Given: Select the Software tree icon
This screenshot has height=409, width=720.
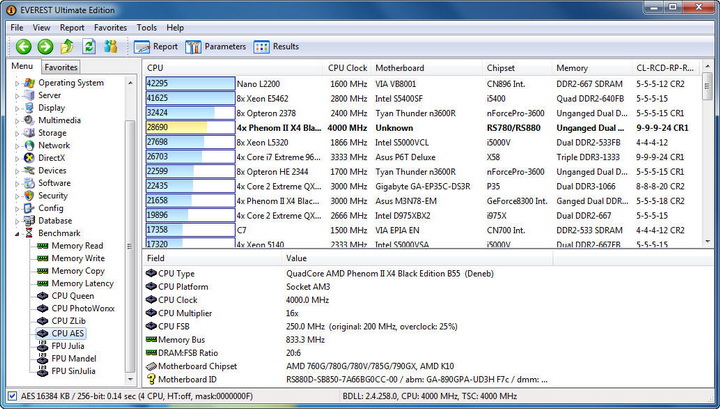Looking at the screenshot, I should 29,183.
